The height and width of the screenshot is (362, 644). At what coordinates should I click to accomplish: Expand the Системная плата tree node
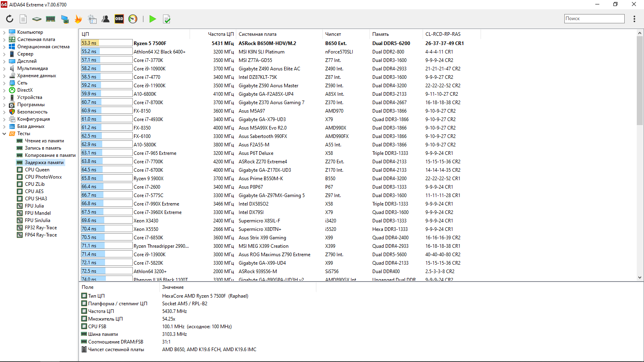point(4,39)
